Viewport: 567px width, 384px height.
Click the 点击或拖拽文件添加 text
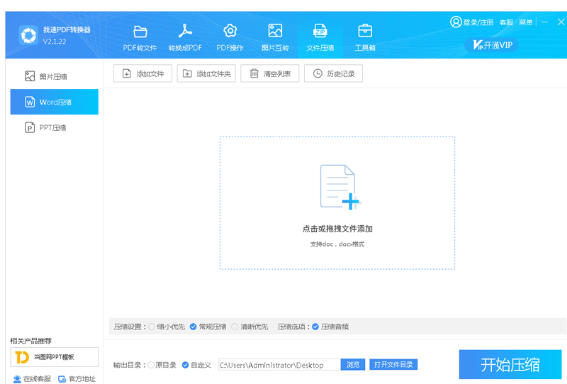(337, 229)
